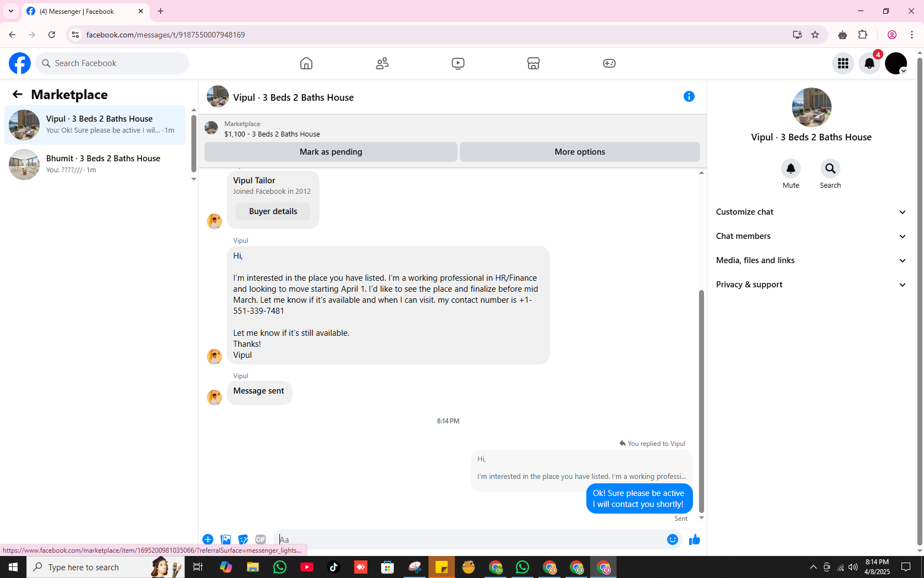This screenshot has width=924, height=578.
Task: Open the Windows Start menu
Action: [x=13, y=568]
